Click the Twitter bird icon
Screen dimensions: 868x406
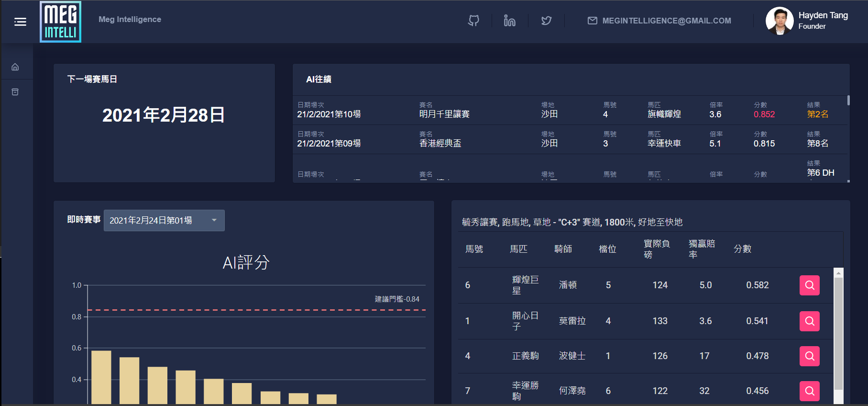pos(546,21)
